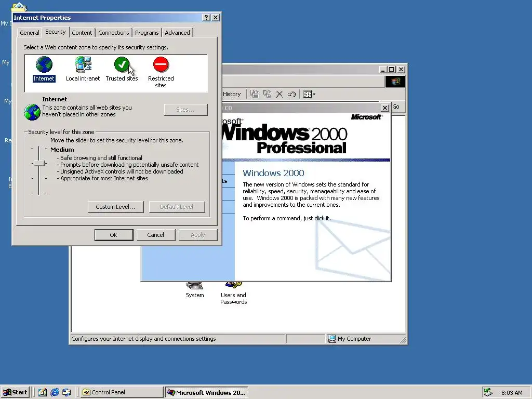532x399 pixels.
Task: Switch to Control Panel taskbar button
Action: tap(122, 393)
